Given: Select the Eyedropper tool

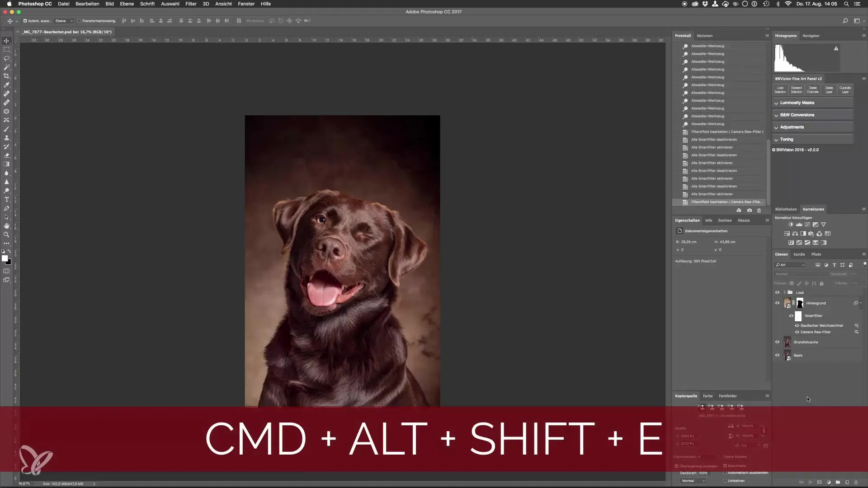Looking at the screenshot, I should (x=6, y=85).
